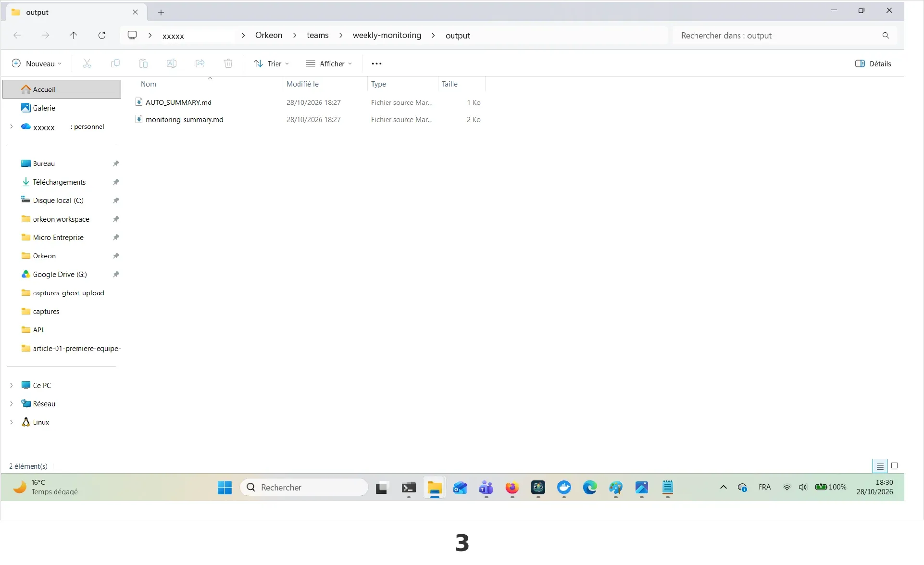924x565 pixels.
Task: Click the Windows Start button
Action: point(225,488)
